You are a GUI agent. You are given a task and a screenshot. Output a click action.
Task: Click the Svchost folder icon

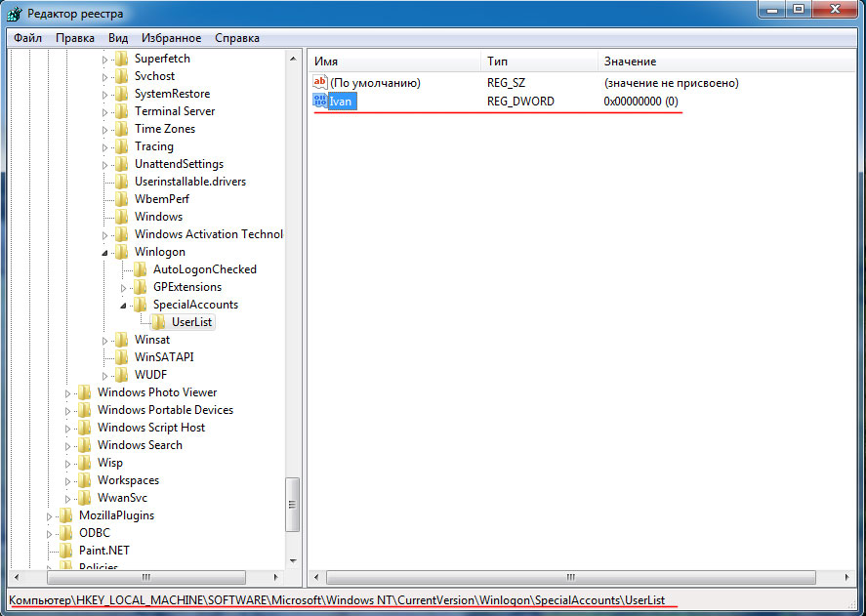coord(121,76)
